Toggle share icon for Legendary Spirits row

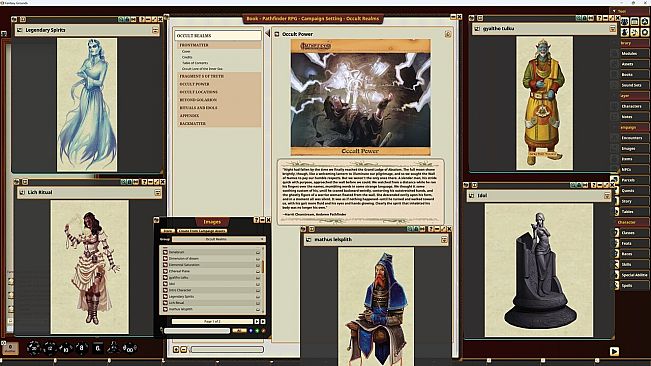tap(258, 297)
